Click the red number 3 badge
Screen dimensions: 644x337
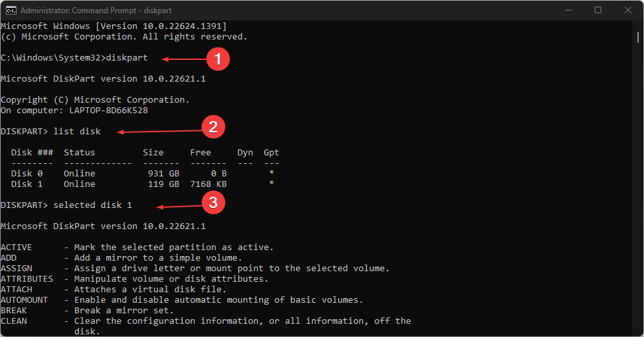pyautogui.click(x=212, y=203)
